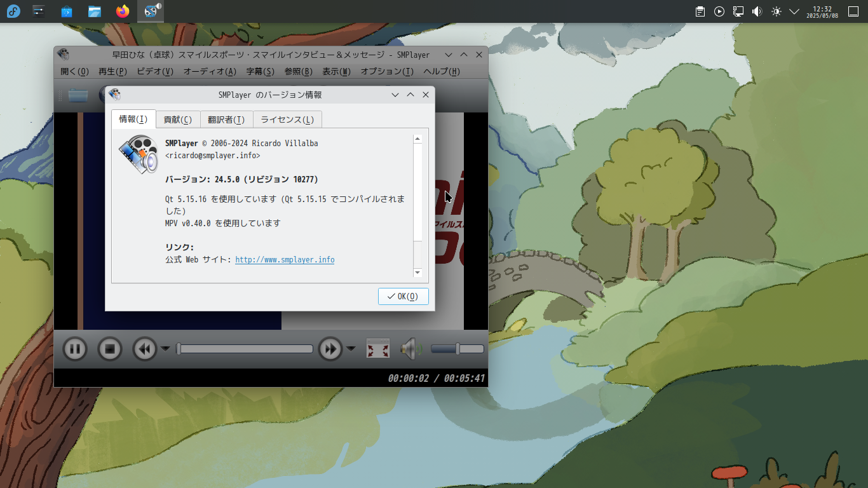The width and height of the screenshot is (868, 488).
Task: Open the clock showing 12:32
Action: pyautogui.click(x=822, y=11)
